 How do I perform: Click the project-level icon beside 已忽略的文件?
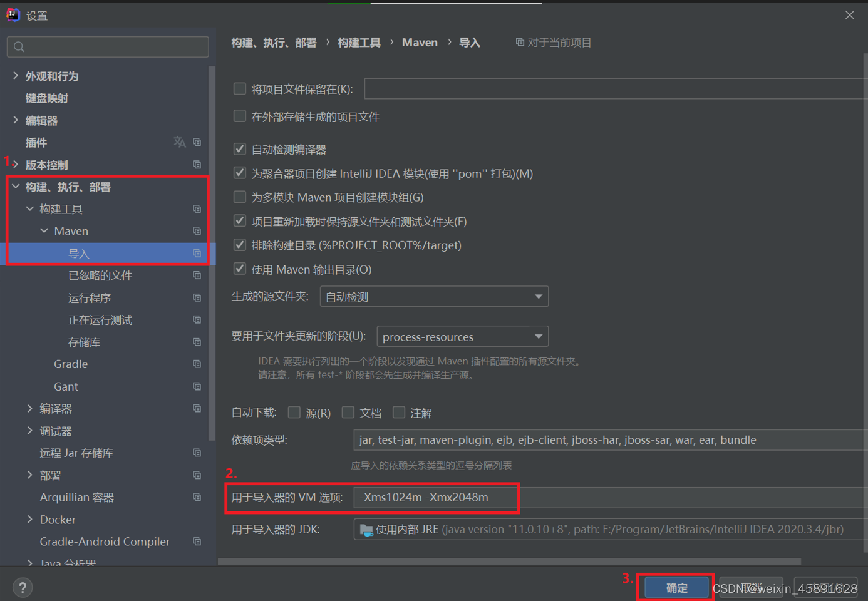(197, 275)
